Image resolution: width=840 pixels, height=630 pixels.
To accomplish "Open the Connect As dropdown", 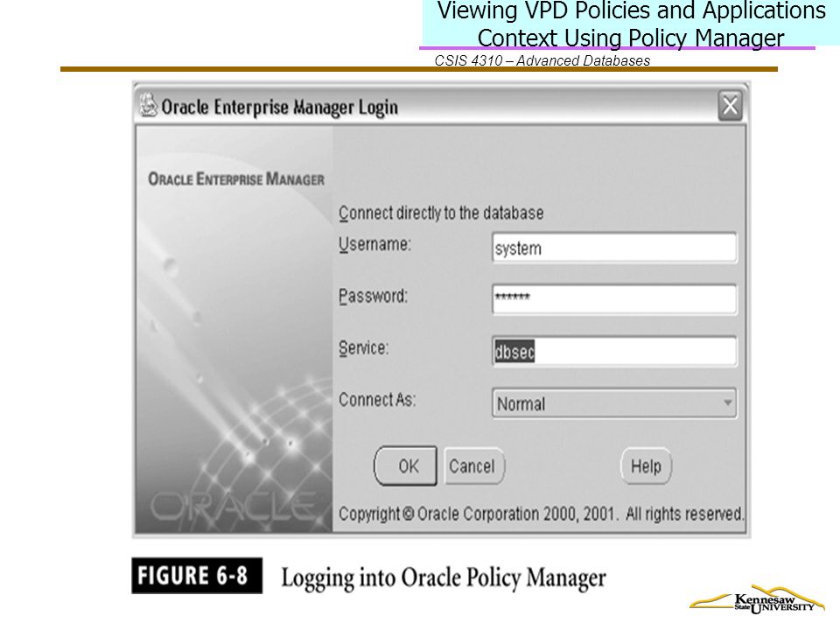I will click(614, 402).
